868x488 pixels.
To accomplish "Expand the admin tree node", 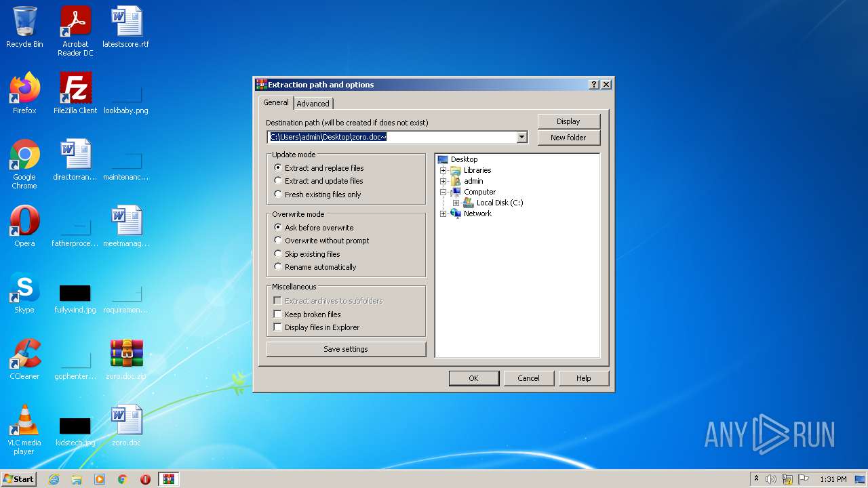I will click(x=443, y=181).
